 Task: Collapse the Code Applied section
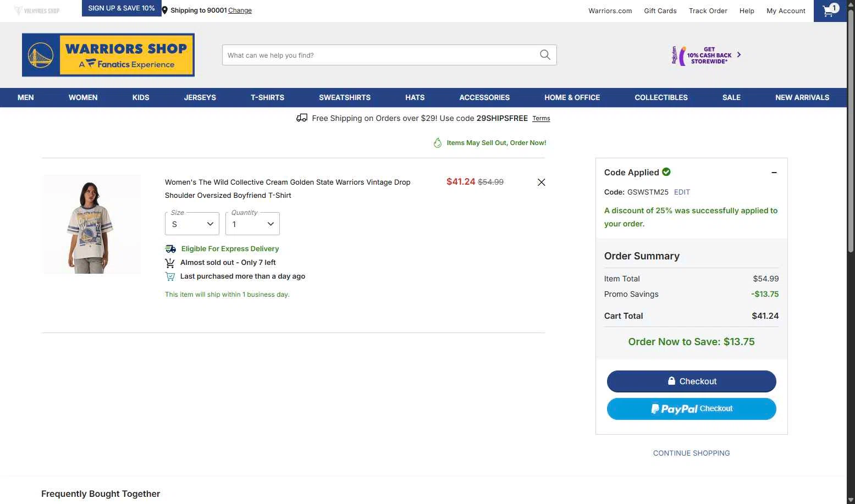pyautogui.click(x=774, y=173)
